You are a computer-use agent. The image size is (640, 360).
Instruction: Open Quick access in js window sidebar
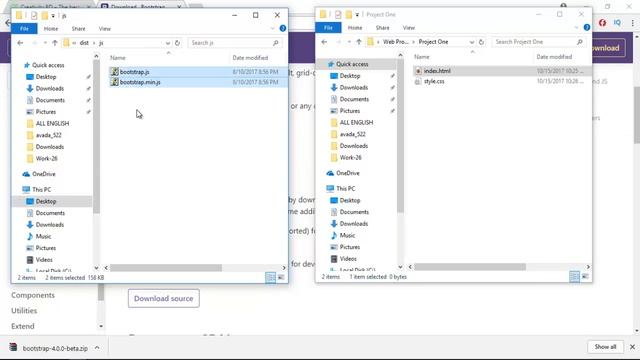click(x=48, y=65)
